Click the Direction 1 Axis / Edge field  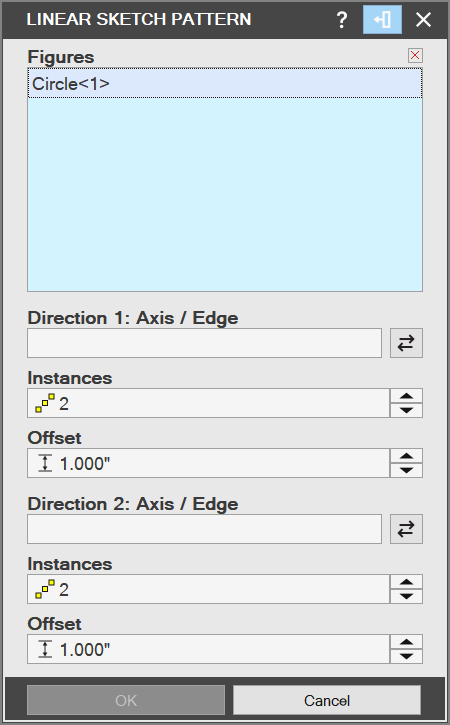[x=204, y=343]
